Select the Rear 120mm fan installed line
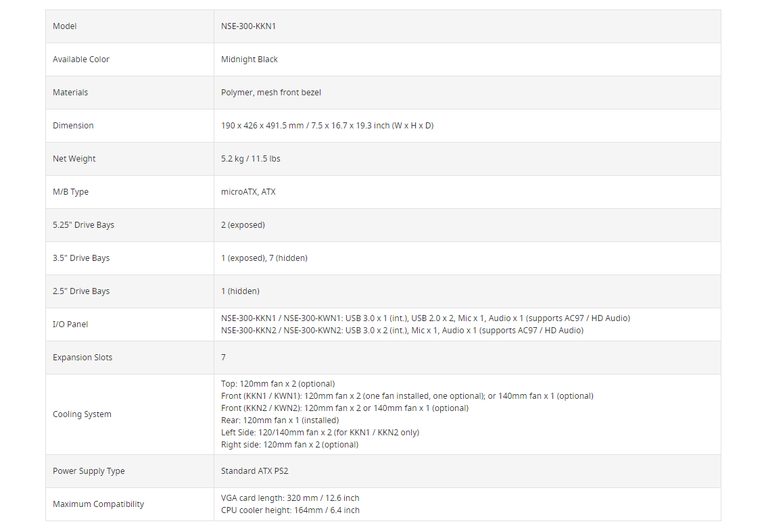 point(280,420)
